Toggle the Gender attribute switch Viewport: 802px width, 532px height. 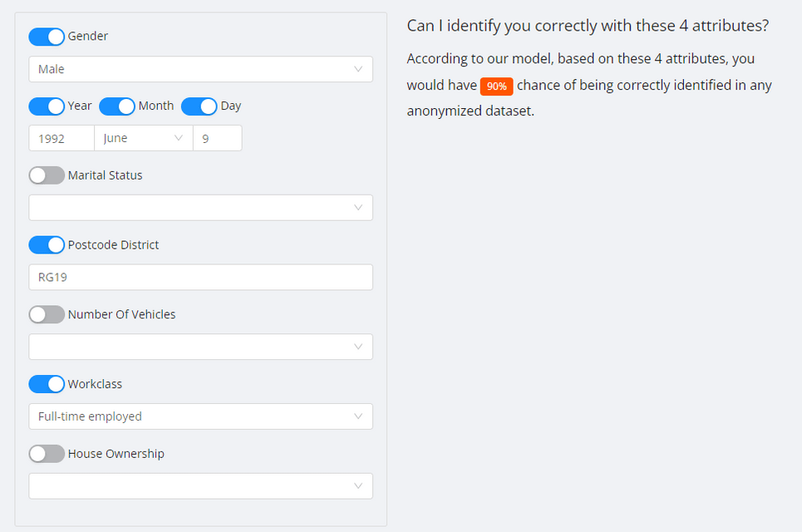[x=47, y=37]
